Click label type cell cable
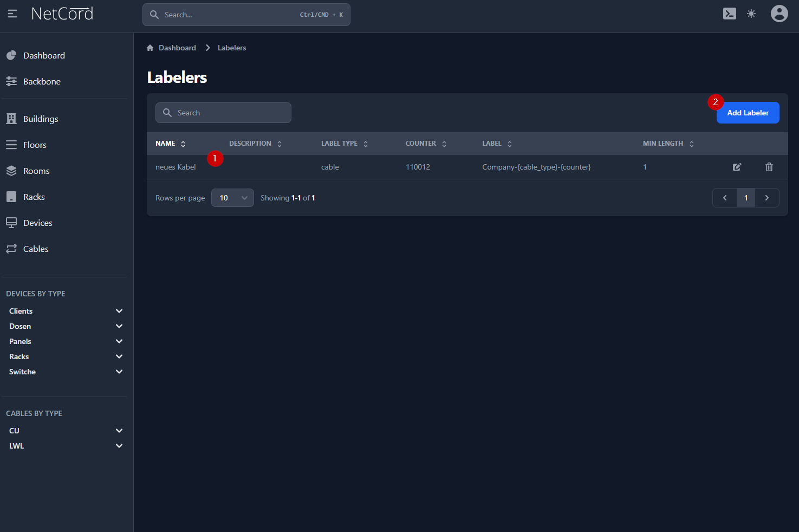This screenshot has width=799, height=532. (x=330, y=167)
